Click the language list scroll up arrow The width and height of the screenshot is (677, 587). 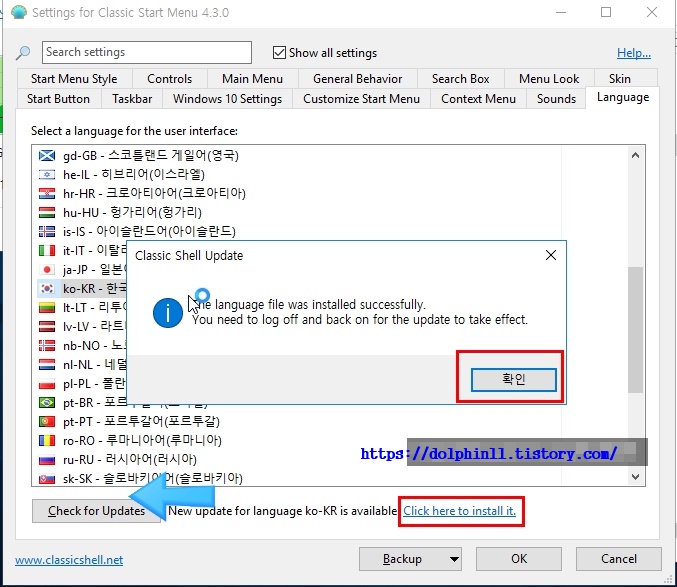[x=635, y=155]
